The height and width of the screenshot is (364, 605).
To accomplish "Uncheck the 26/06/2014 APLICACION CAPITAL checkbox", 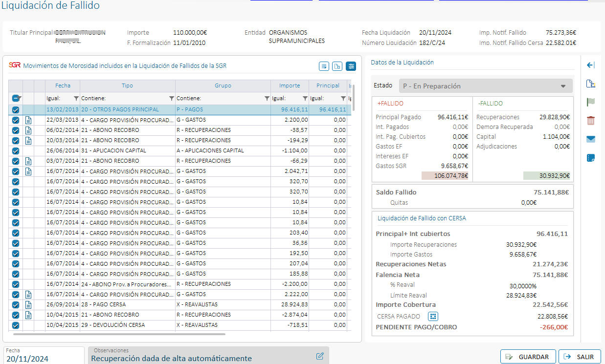I will pyautogui.click(x=15, y=150).
